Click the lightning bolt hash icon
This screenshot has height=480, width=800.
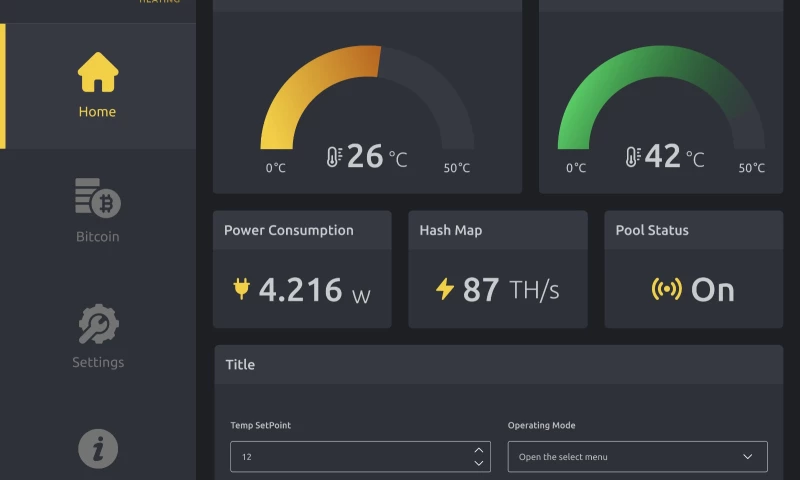point(445,289)
